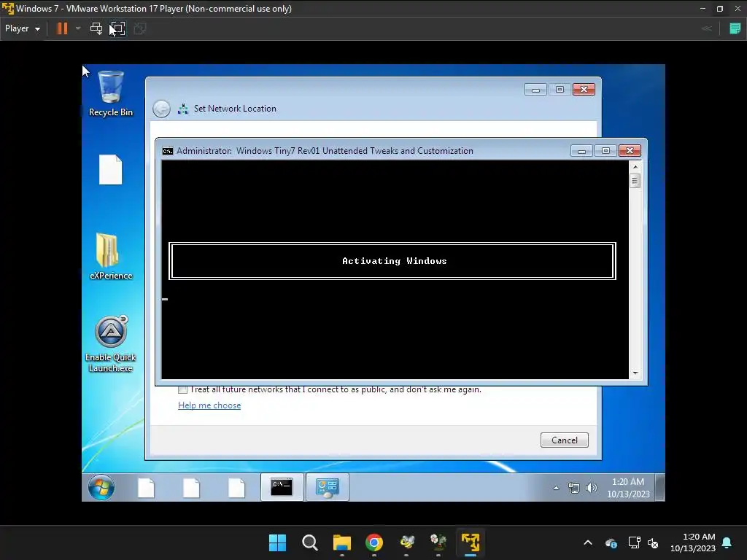Click the cloud sync tray icon on host

[611, 542]
